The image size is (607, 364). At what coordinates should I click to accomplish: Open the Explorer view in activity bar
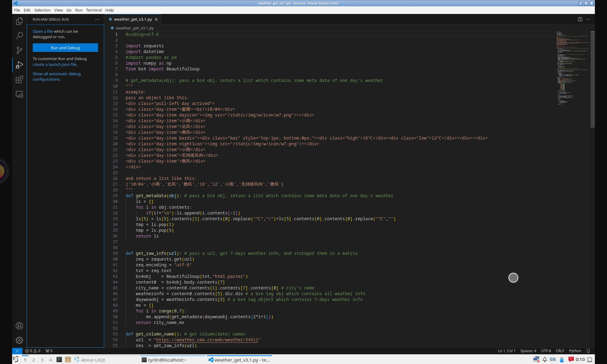pyautogui.click(x=19, y=21)
